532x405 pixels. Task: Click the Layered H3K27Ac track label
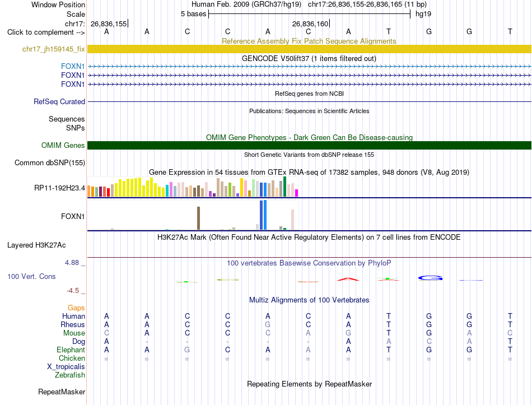(36, 245)
